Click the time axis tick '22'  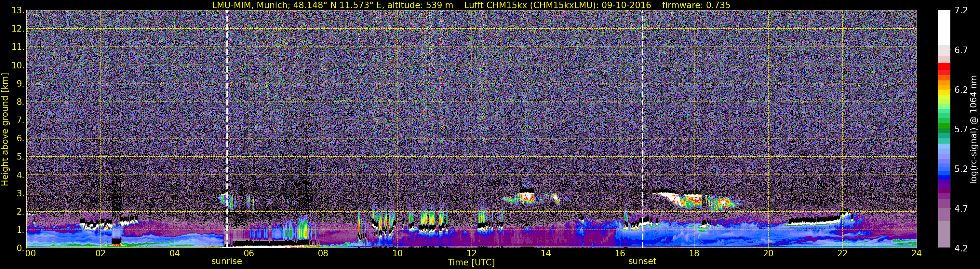point(842,254)
